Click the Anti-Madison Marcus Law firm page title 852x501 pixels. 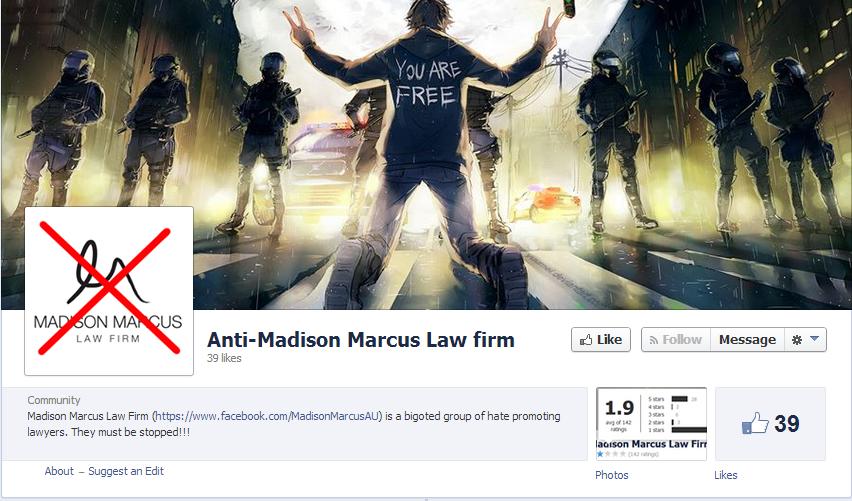(361, 340)
